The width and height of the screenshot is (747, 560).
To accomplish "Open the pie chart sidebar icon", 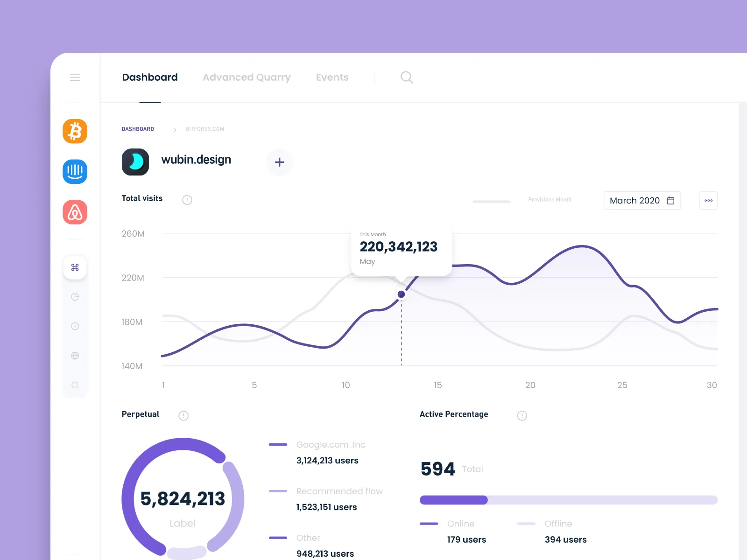I will (75, 296).
